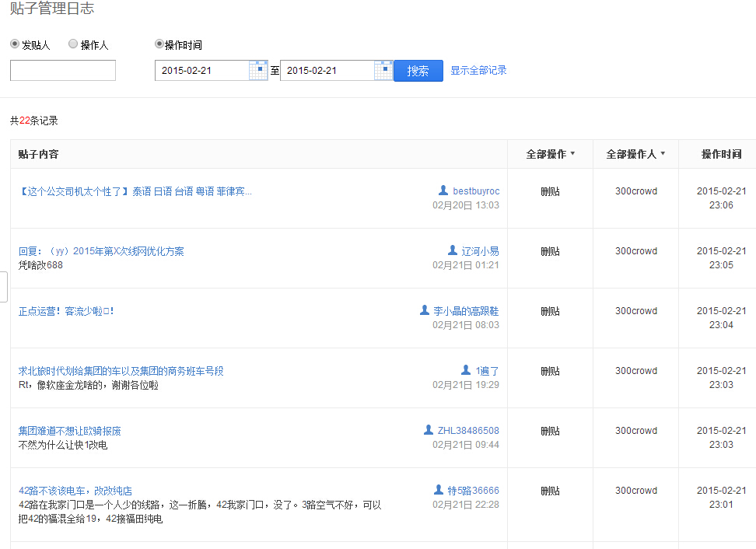This screenshot has height=549, width=756.
Task: Click user icon next to 辽河小易
Action: point(452,250)
